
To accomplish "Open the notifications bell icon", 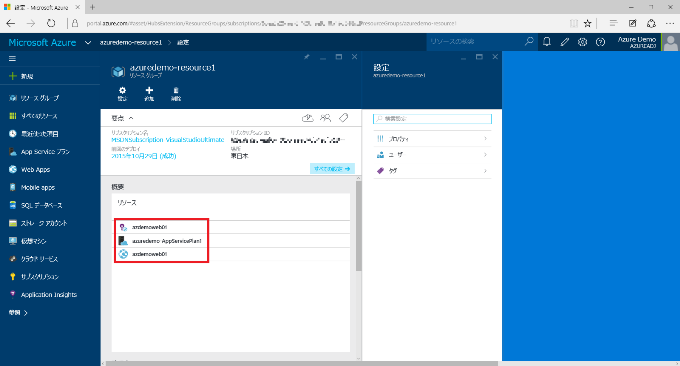I will click(x=547, y=42).
